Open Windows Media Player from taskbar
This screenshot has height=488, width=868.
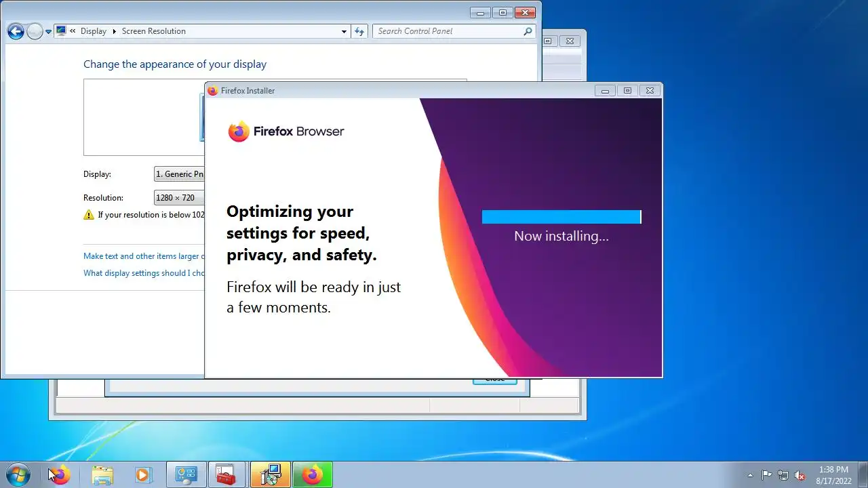tap(143, 475)
